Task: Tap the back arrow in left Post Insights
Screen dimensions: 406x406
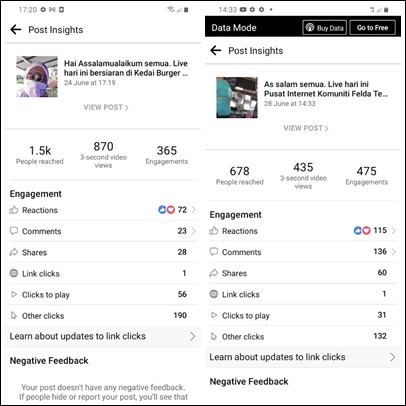Action: click(16, 30)
